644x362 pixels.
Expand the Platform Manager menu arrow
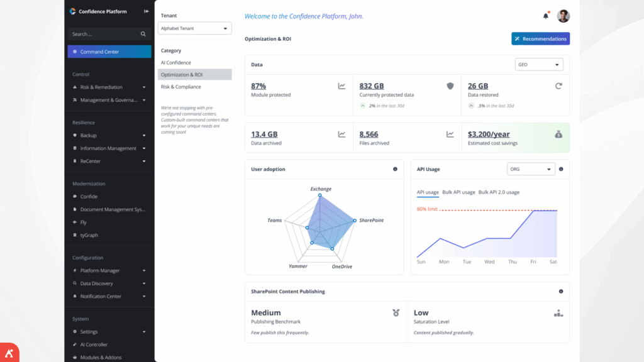pos(144,271)
